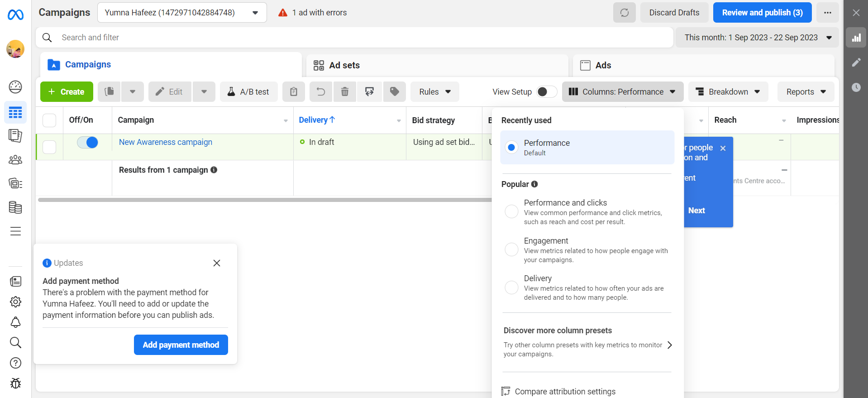Select Performance and clicks radio option
Screen dimensions: 868x398
coord(511,211)
